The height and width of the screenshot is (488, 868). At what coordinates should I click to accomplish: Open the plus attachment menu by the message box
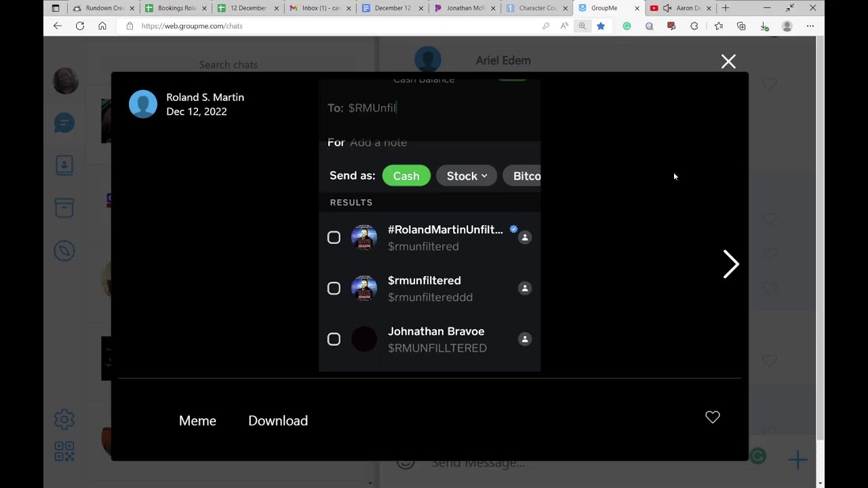(x=797, y=460)
